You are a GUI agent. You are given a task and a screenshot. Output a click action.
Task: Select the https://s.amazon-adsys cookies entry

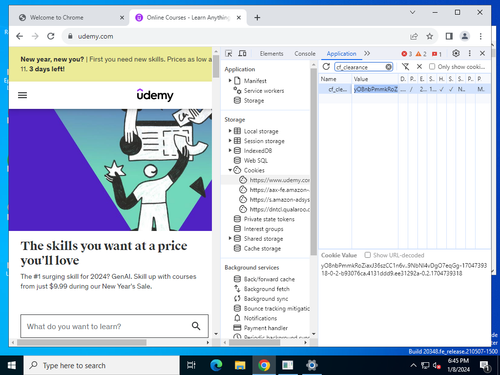click(x=275, y=199)
